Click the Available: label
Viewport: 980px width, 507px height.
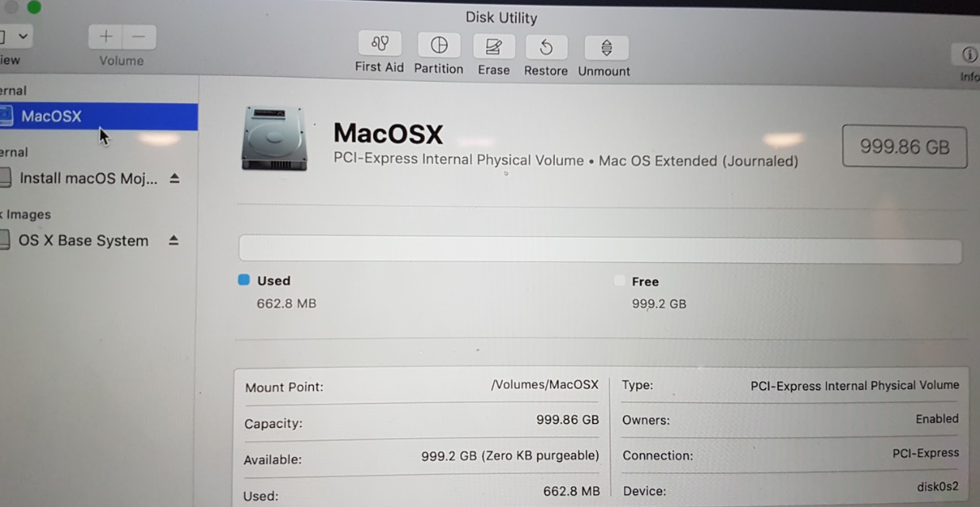(x=273, y=459)
